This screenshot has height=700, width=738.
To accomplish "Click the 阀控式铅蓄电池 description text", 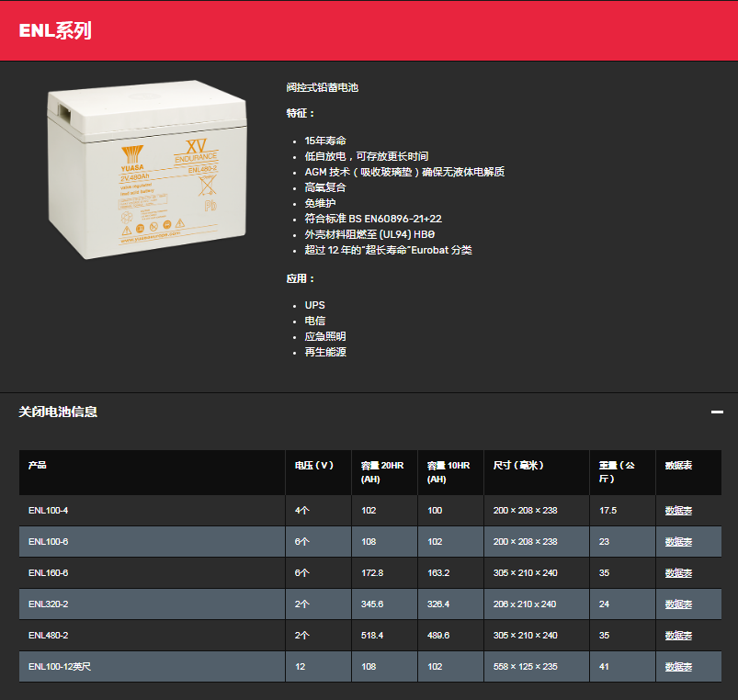I will (x=323, y=87).
